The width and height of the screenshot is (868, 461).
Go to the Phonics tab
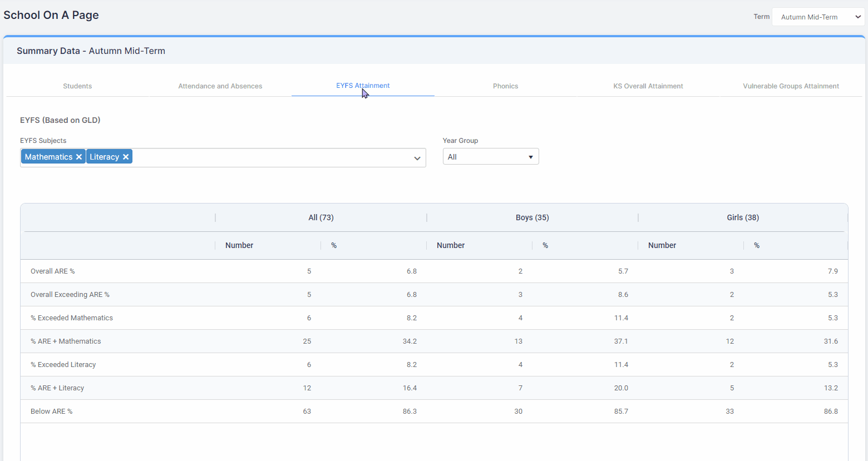pos(505,86)
